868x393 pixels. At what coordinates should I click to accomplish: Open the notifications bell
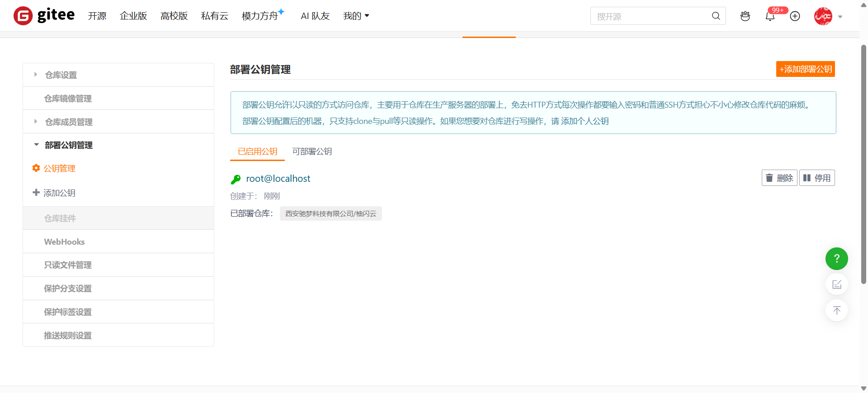[770, 16]
